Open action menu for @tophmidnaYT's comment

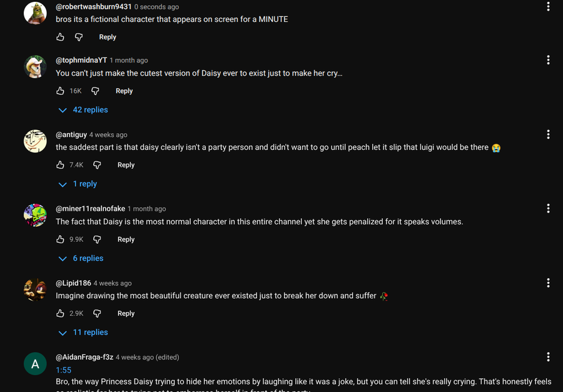(x=548, y=60)
